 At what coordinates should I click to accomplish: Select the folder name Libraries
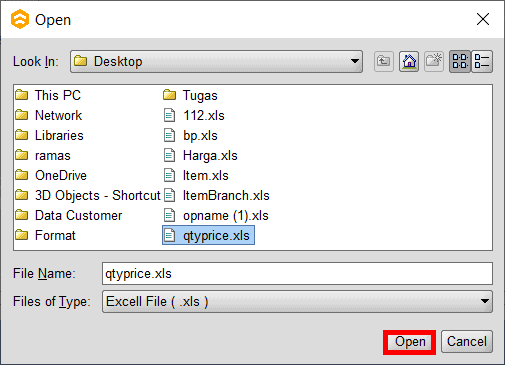point(59,136)
